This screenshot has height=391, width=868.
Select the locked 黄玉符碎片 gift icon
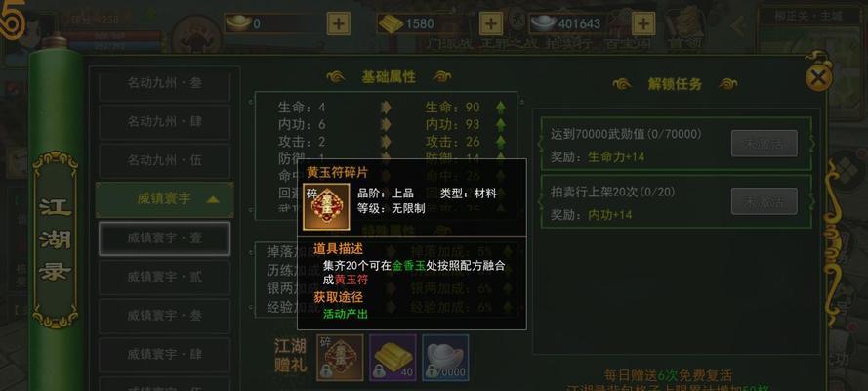coord(340,357)
